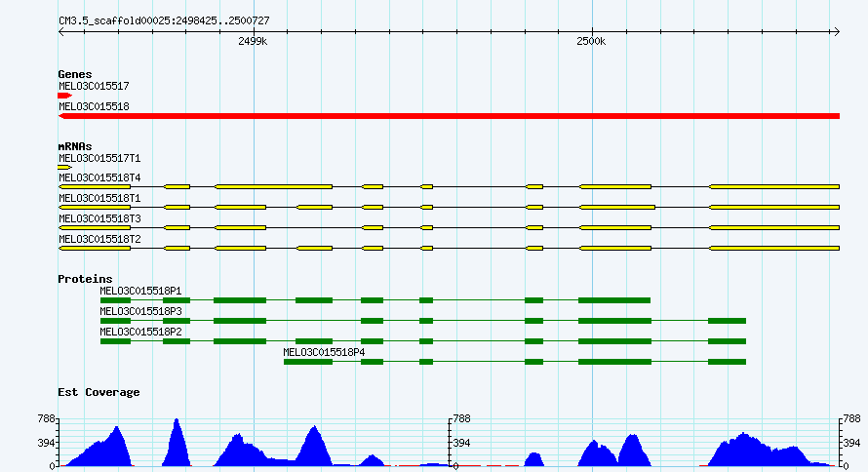This screenshot has height=472, width=868.
Task: Select the MELO3C015517 gene label
Action: click(x=94, y=87)
